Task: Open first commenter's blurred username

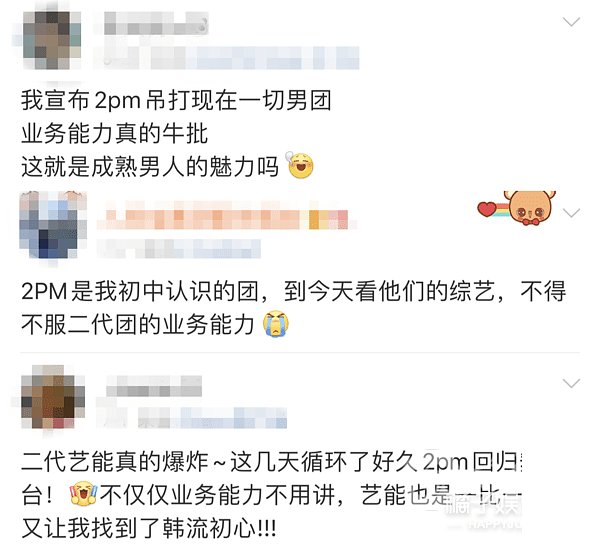Action: (x=156, y=23)
